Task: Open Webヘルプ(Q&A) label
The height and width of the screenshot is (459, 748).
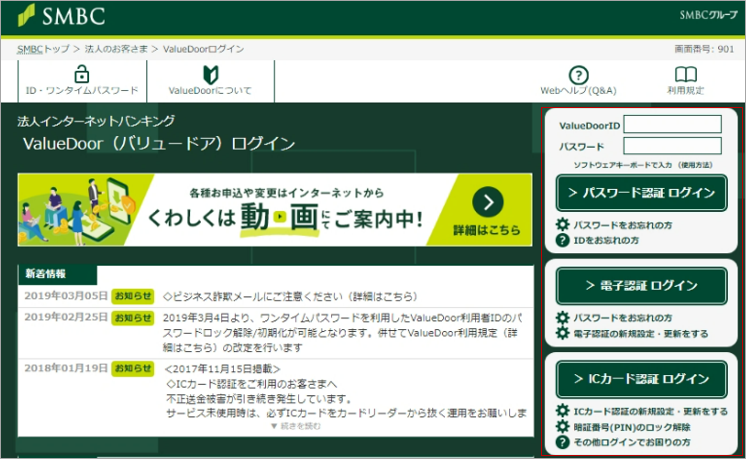Action: click(x=578, y=91)
